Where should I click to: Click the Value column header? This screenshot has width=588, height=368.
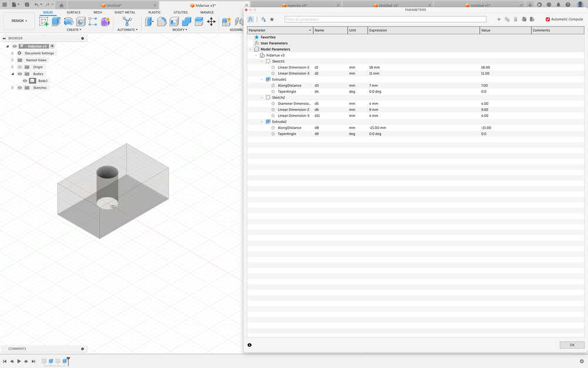[x=505, y=31]
